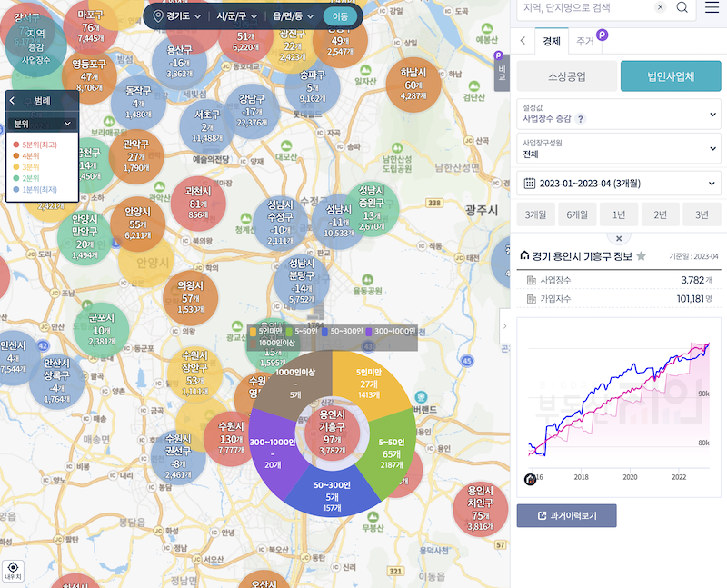Screen dimensions: 727x588
Task: Click the 5~50인 green donut segment
Action: pyautogui.click(x=392, y=453)
